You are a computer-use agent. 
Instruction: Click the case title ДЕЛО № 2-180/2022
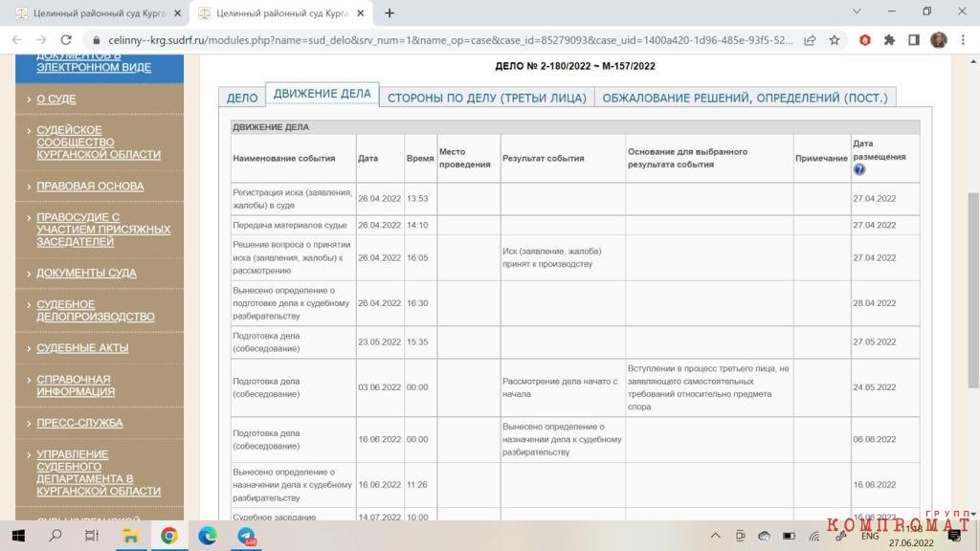[575, 66]
